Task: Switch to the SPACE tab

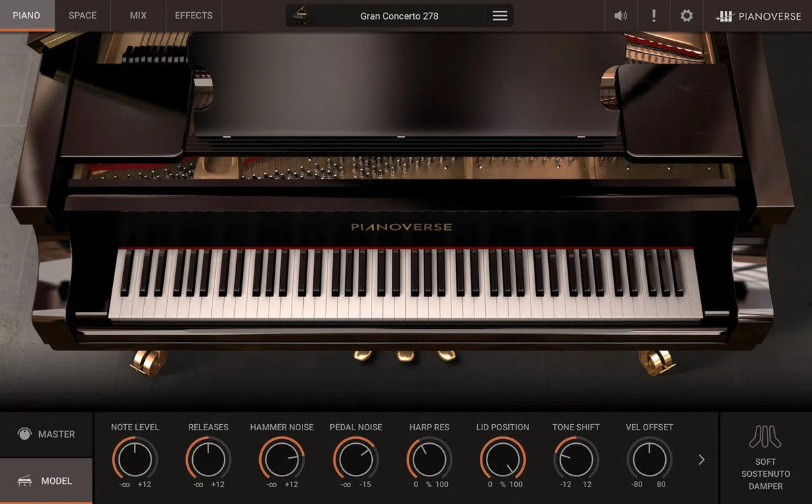Action: click(x=82, y=15)
